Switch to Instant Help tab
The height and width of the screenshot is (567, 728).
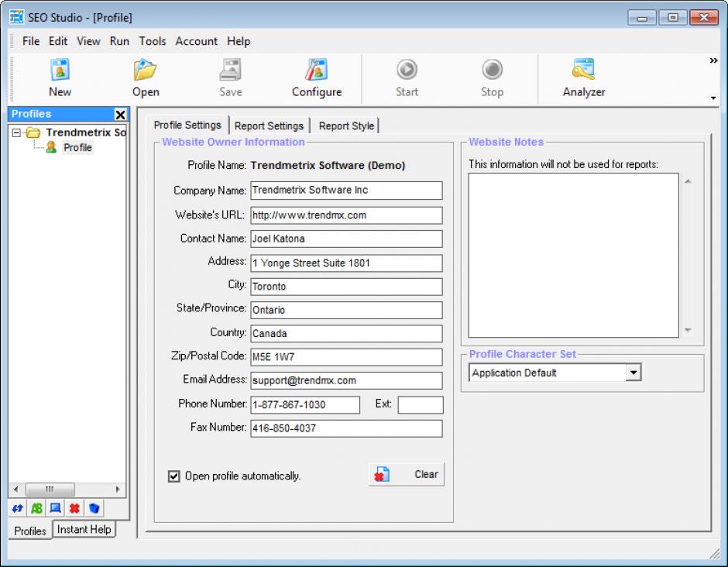point(84,529)
